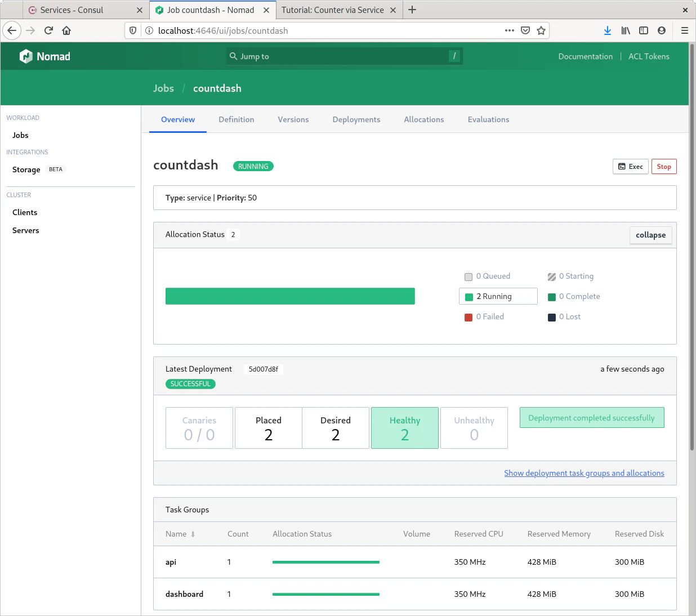Open the Allocations tab

(423, 119)
